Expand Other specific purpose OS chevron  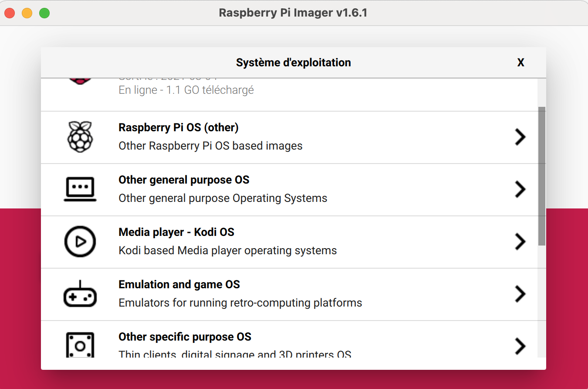[520, 346]
